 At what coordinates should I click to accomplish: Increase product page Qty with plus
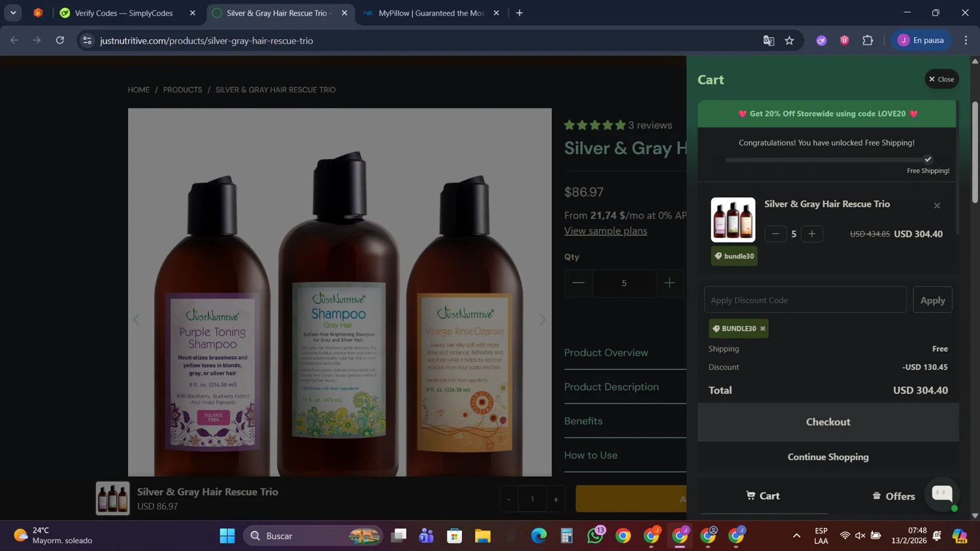pos(669,283)
